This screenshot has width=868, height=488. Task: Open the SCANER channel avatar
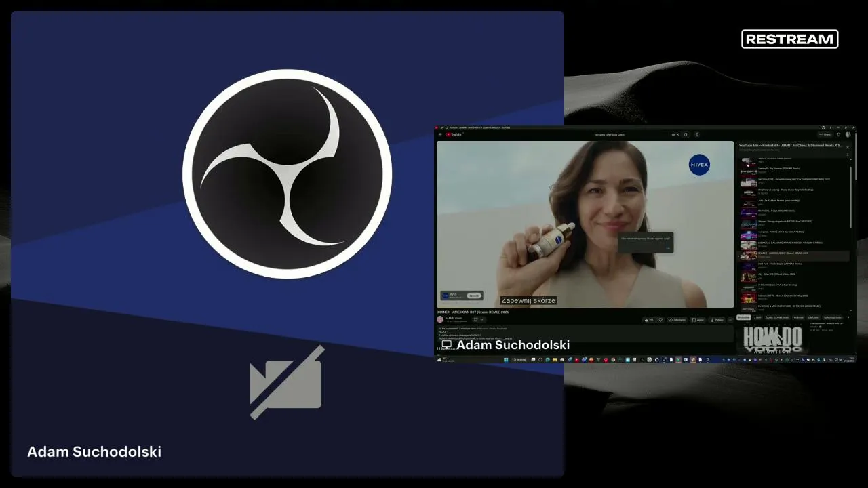coord(440,319)
